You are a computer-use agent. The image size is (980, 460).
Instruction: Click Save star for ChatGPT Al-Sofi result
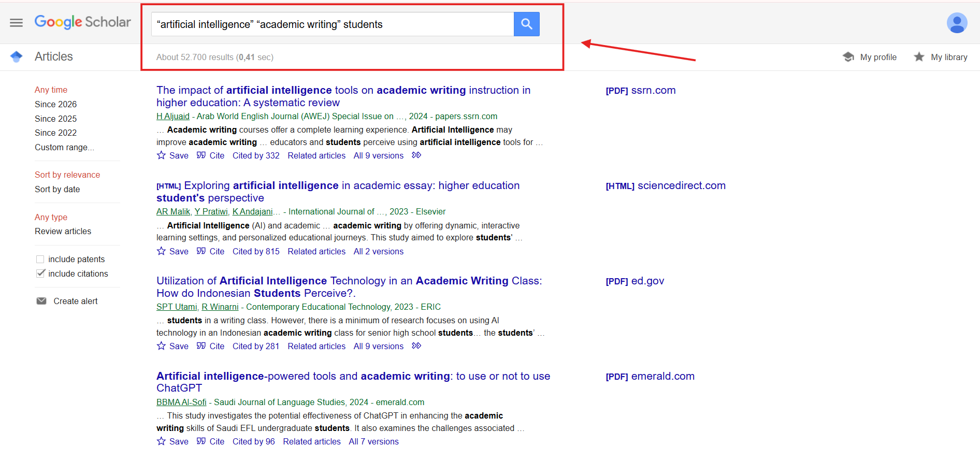click(x=162, y=441)
